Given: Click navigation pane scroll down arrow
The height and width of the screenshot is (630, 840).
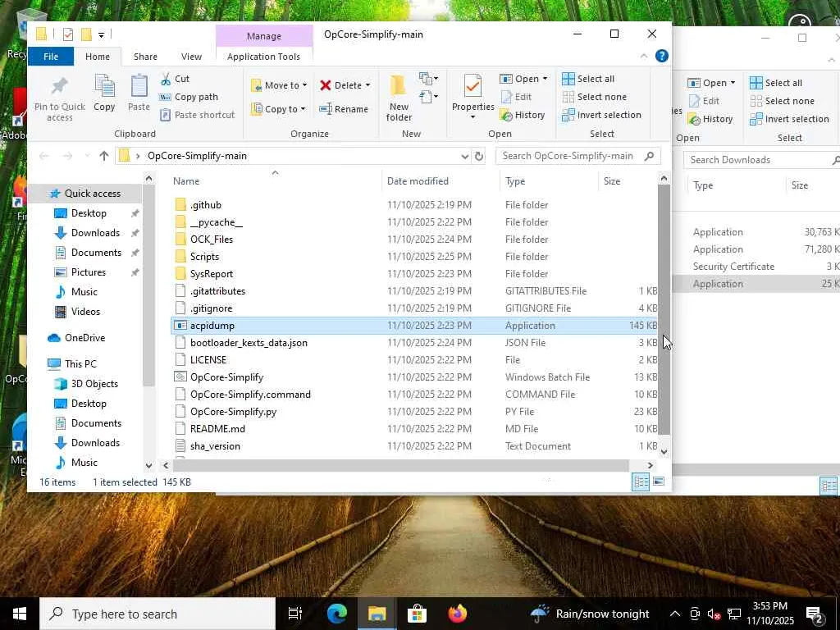Looking at the screenshot, I should click(149, 466).
